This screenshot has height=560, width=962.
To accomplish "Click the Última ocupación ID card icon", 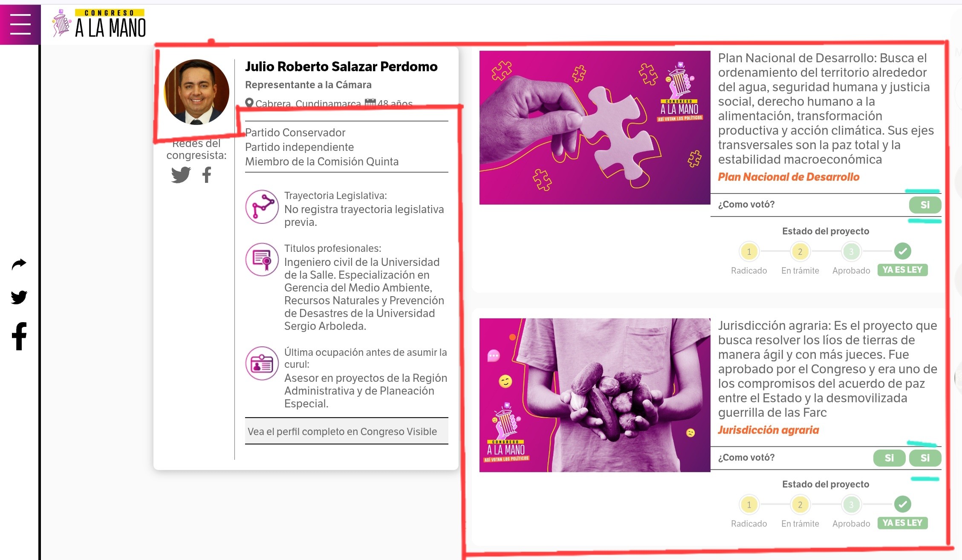I will (262, 364).
